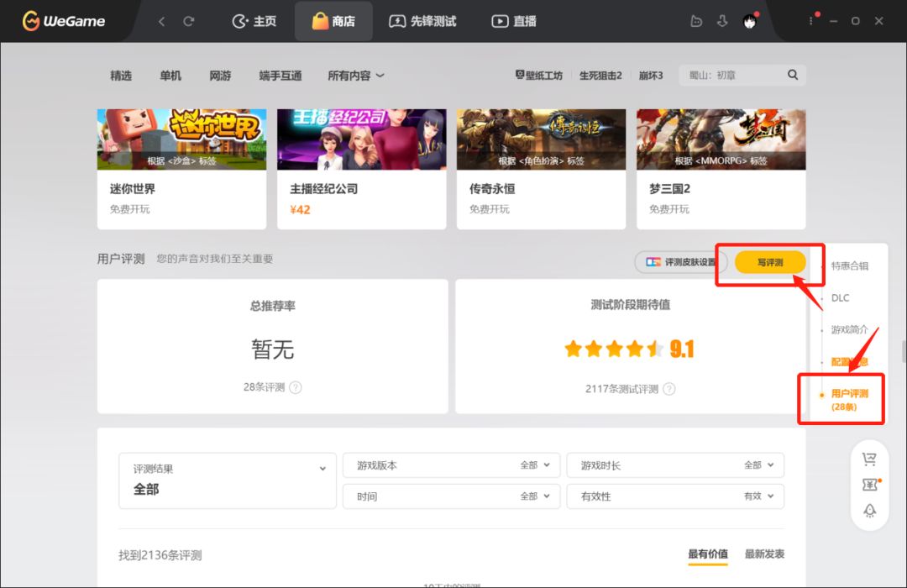This screenshot has width=907, height=588.
Task: Expand the 游戏时长 dropdown
Action: pos(675,465)
